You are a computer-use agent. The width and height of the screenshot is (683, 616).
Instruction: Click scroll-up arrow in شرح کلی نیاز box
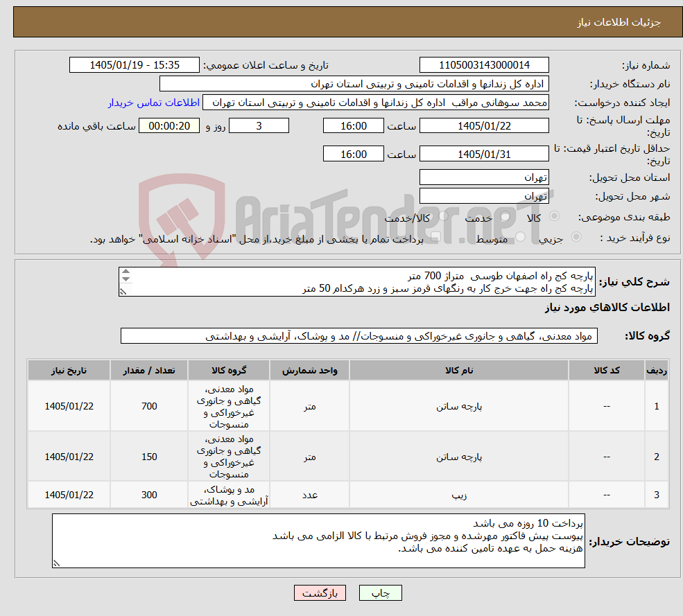click(126, 271)
